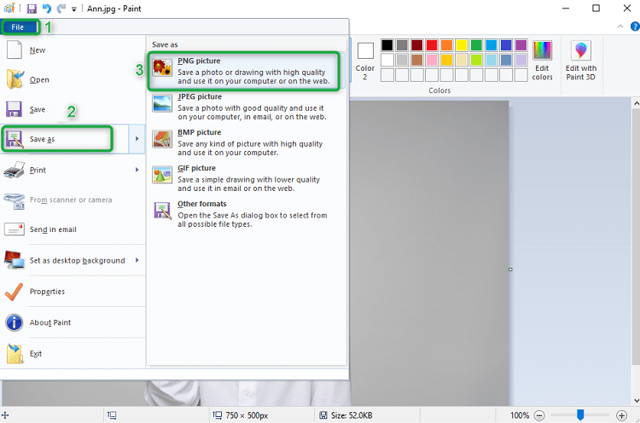Choose Save from the File menu
This screenshot has width=640, height=423.
click(x=73, y=109)
